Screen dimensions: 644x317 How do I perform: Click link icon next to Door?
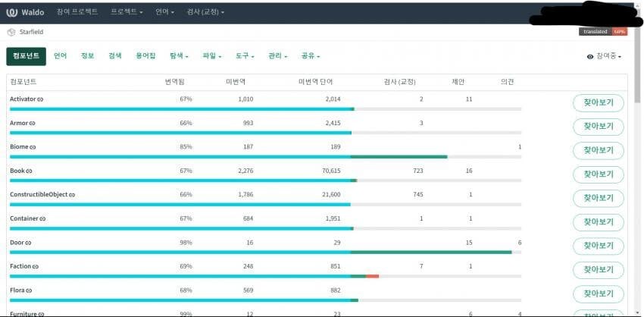click(28, 243)
